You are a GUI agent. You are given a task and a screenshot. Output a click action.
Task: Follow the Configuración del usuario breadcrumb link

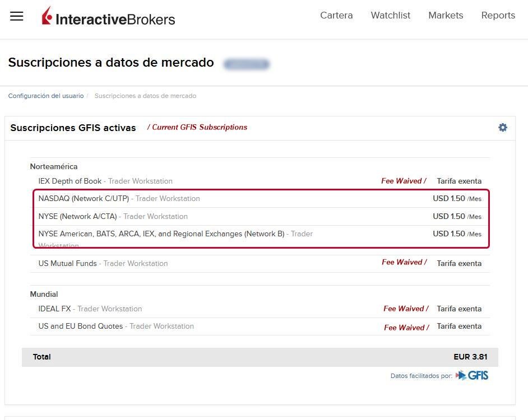coord(46,96)
